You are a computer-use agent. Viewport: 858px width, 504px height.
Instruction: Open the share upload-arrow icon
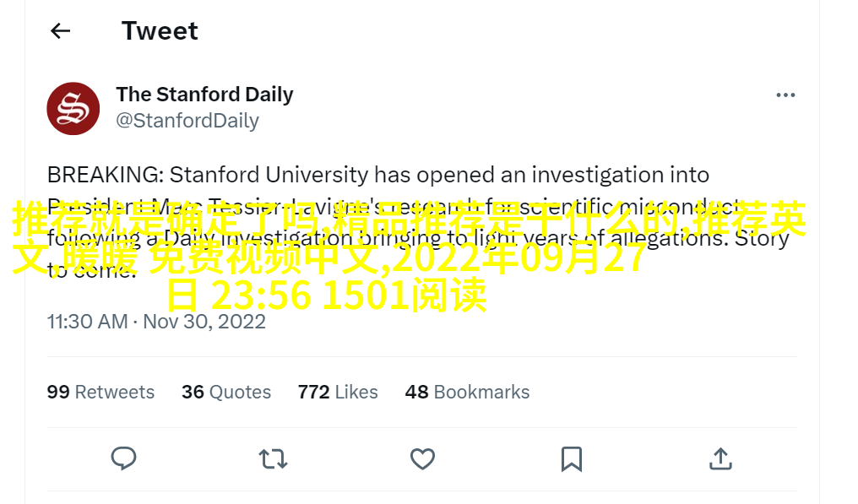tap(720, 458)
